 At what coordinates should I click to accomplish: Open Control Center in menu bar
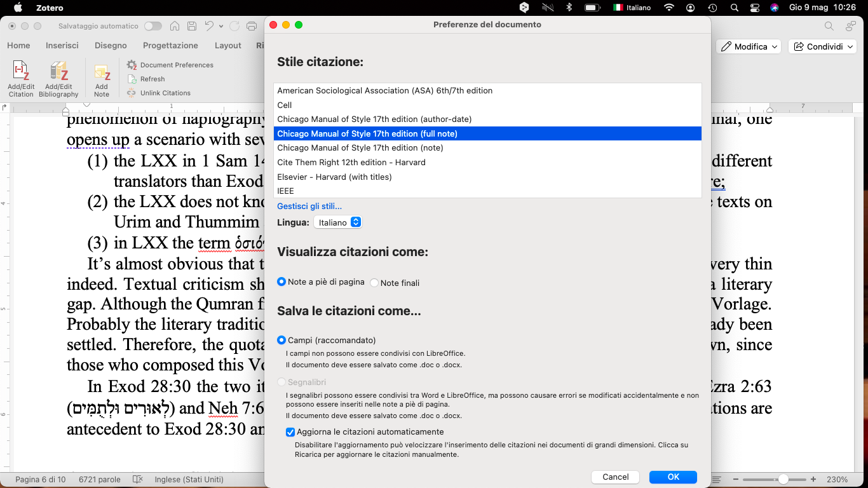(754, 8)
